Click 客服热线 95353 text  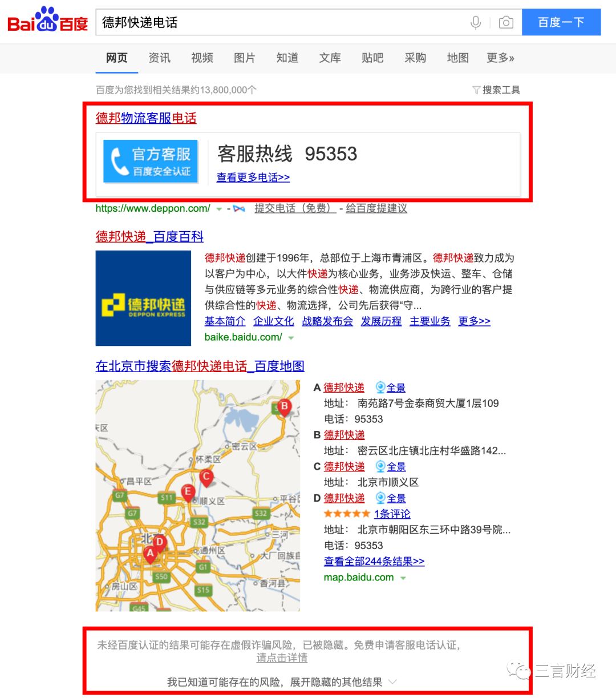tap(287, 154)
